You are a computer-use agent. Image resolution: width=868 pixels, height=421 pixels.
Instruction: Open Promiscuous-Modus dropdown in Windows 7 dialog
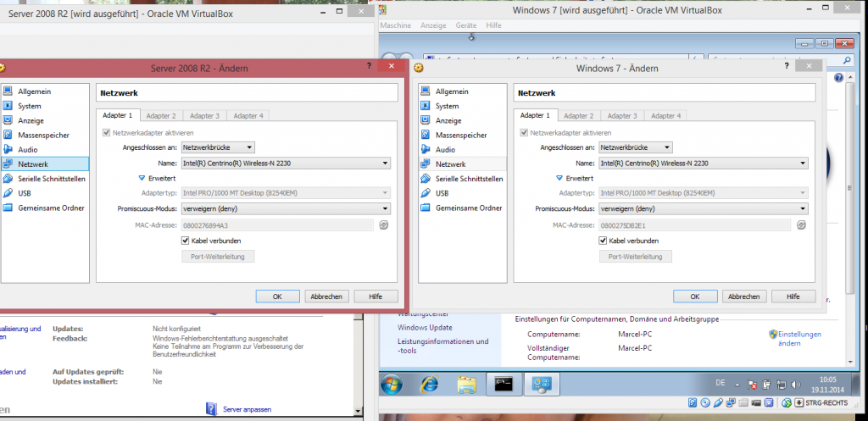pos(704,208)
